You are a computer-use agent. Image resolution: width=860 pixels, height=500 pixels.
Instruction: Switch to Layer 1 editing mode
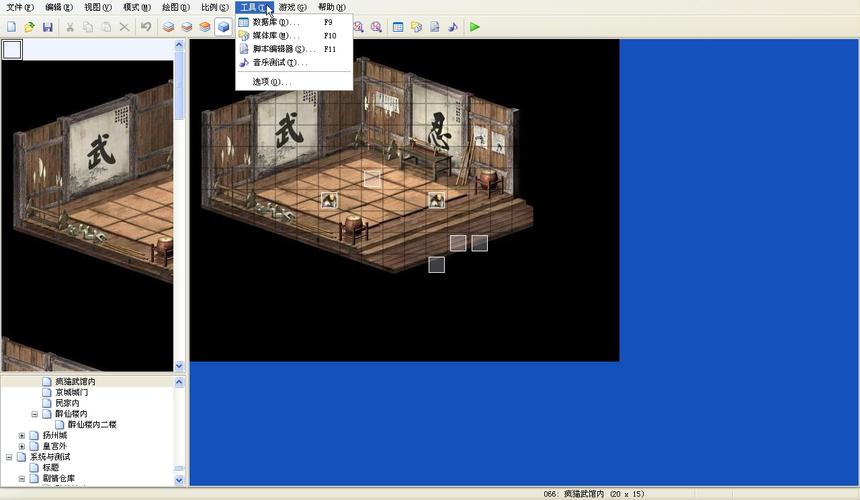pos(168,27)
